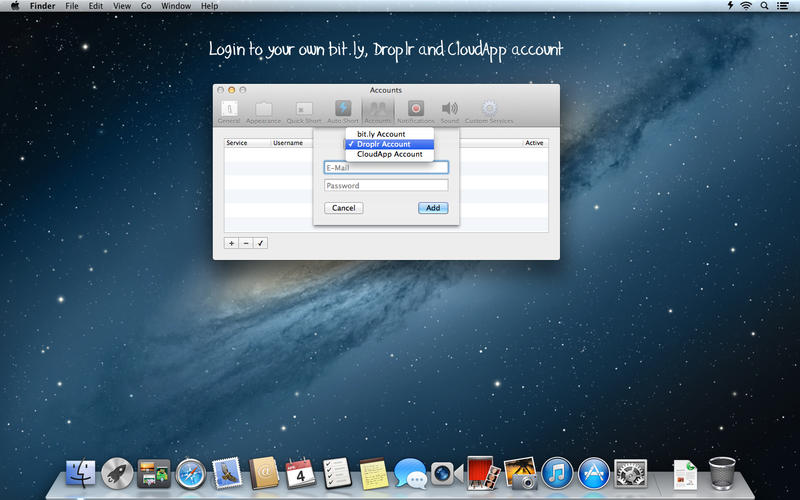Open the Go menu
800x500 pixels.
coord(146,6)
